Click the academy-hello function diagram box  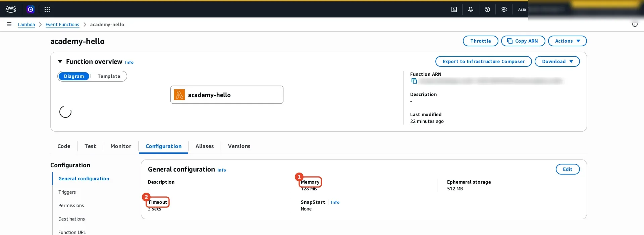coord(227,95)
